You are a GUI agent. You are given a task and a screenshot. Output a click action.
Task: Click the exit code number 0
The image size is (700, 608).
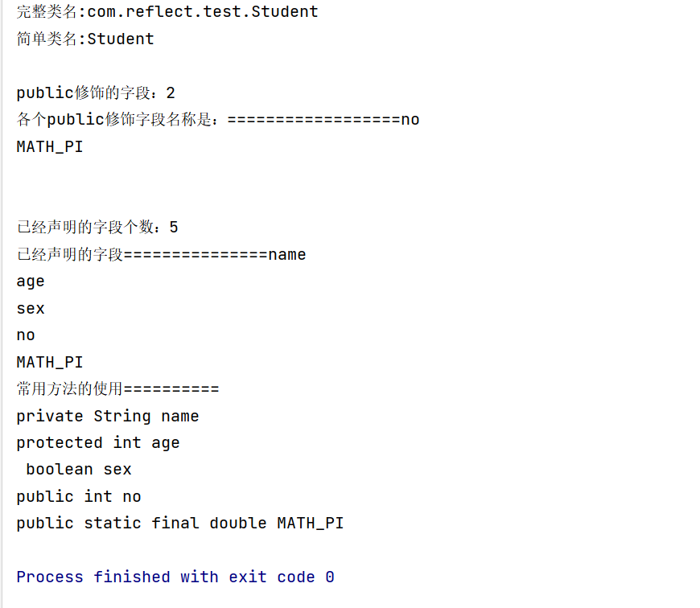click(x=330, y=577)
